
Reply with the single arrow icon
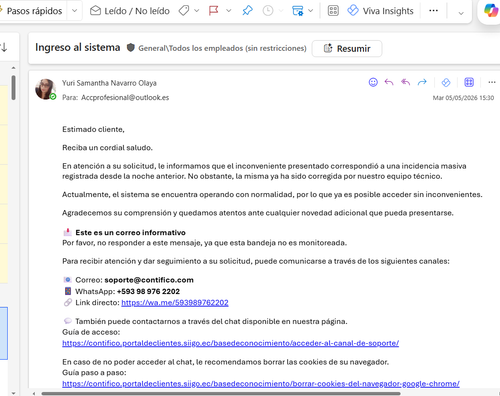(x=389, y=82)
